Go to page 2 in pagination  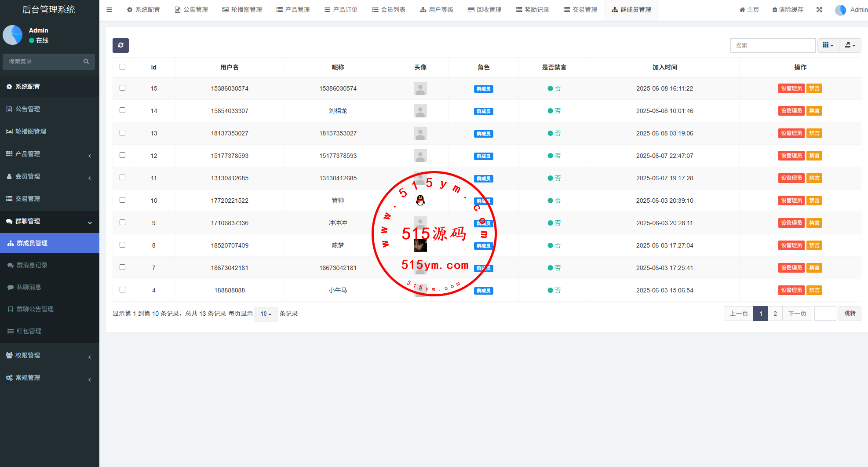click(x=775, y=314)
